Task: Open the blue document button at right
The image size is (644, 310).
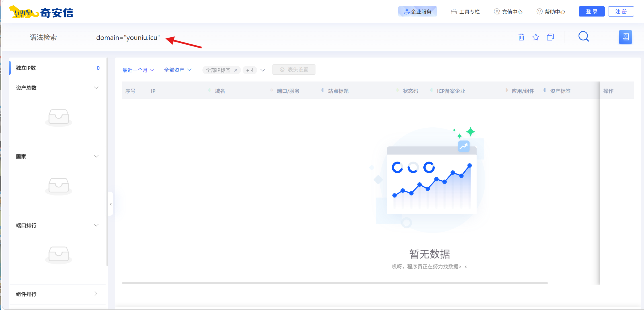Action: pyautogui.click(x=625, y=37)
